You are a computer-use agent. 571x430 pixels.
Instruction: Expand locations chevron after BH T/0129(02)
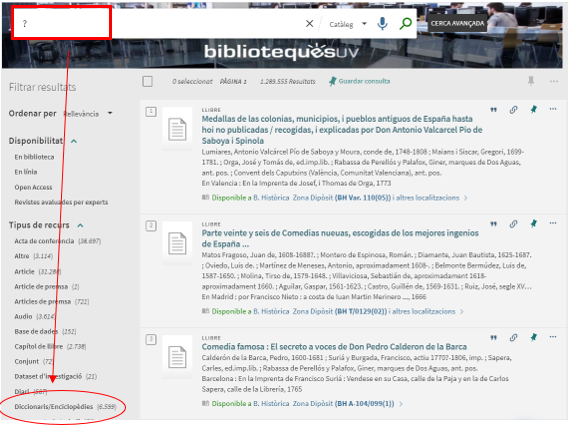[461, 312]
